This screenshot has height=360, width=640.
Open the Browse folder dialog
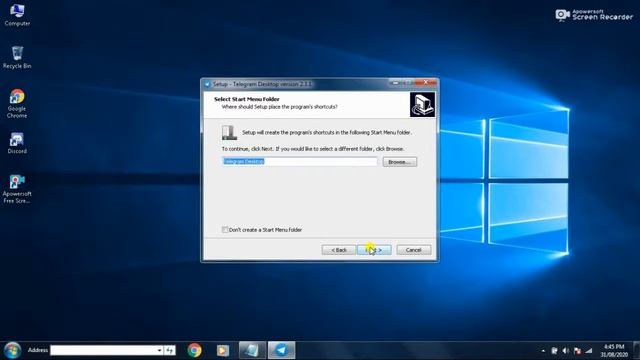click(x=400, y=162)
